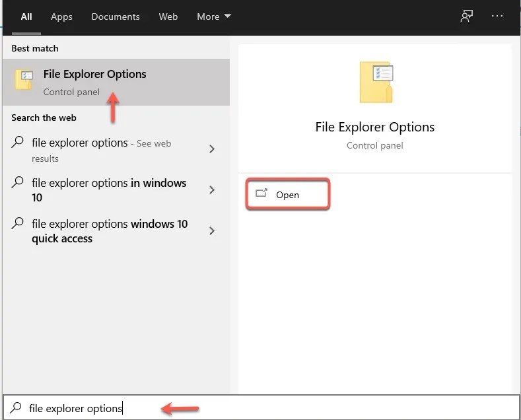Switch to the Apps search tab
Screen dimensions: 521x420
coord(61,17)
